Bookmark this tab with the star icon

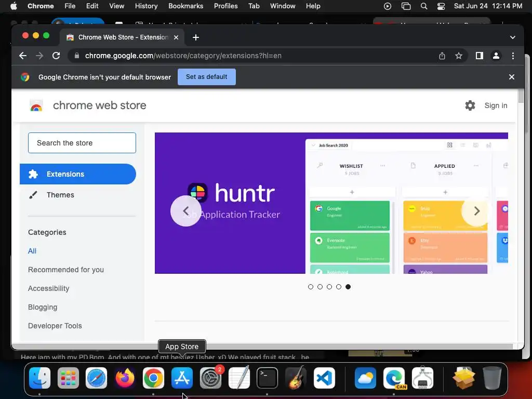point(459,56)
